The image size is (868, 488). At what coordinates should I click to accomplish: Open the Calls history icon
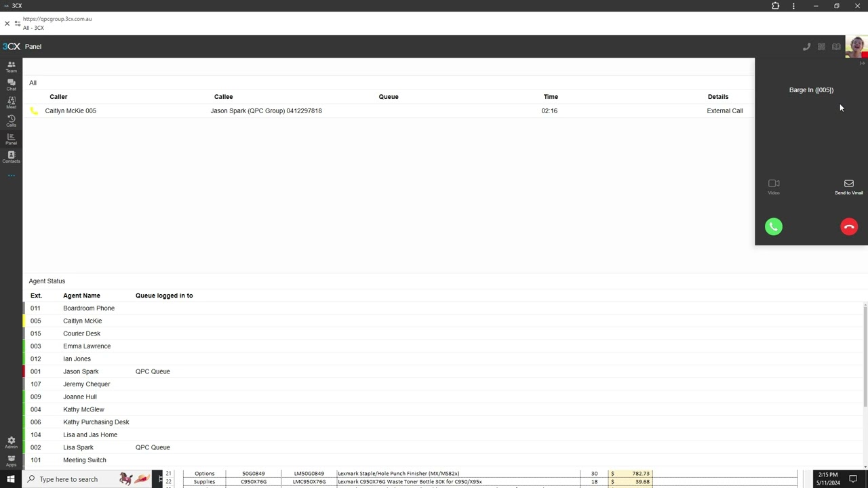click(11, 121)
